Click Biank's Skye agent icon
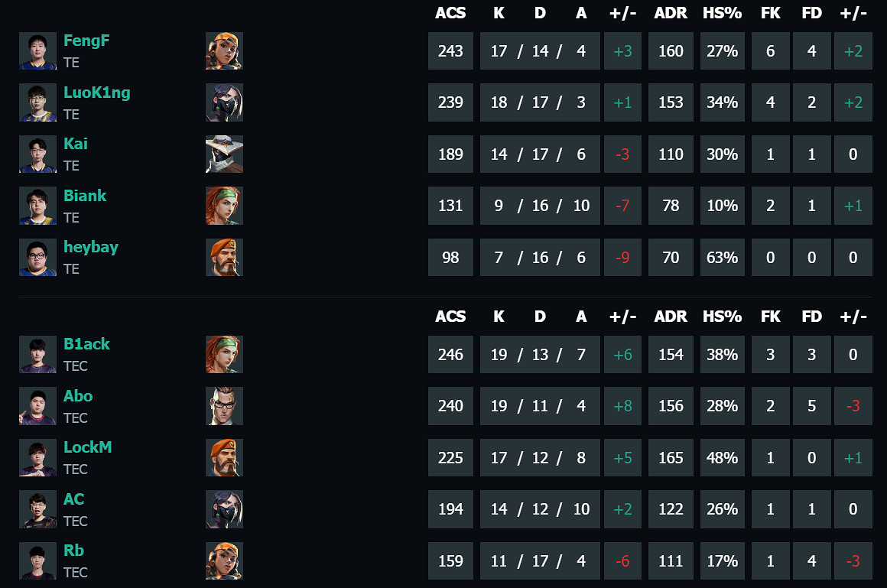 (x=224, y=206)
